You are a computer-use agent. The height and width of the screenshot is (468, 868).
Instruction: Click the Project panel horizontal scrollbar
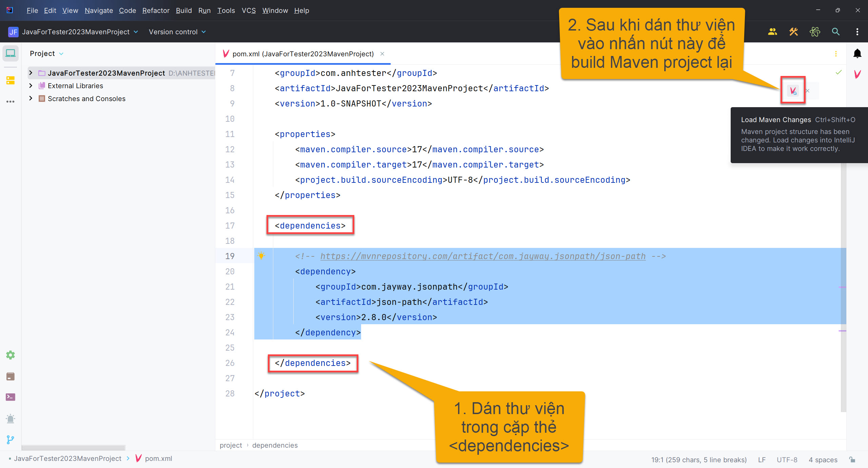click(73, 448)
